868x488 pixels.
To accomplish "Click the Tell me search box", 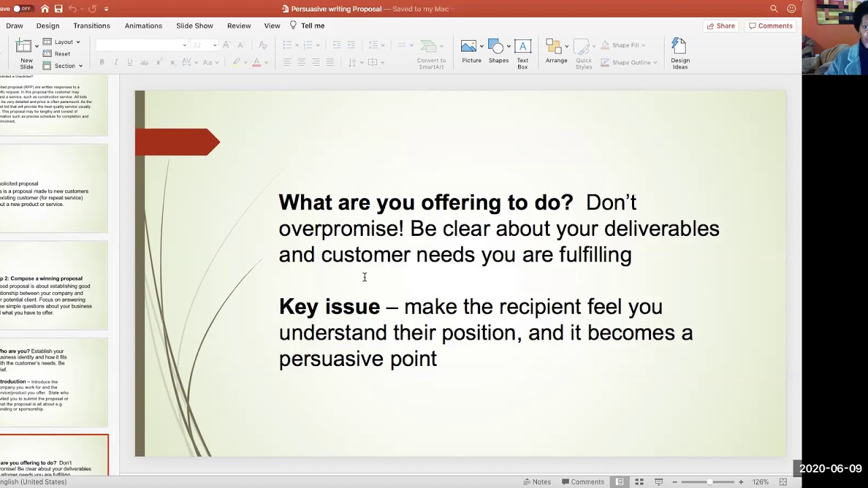I will (308, 26).
